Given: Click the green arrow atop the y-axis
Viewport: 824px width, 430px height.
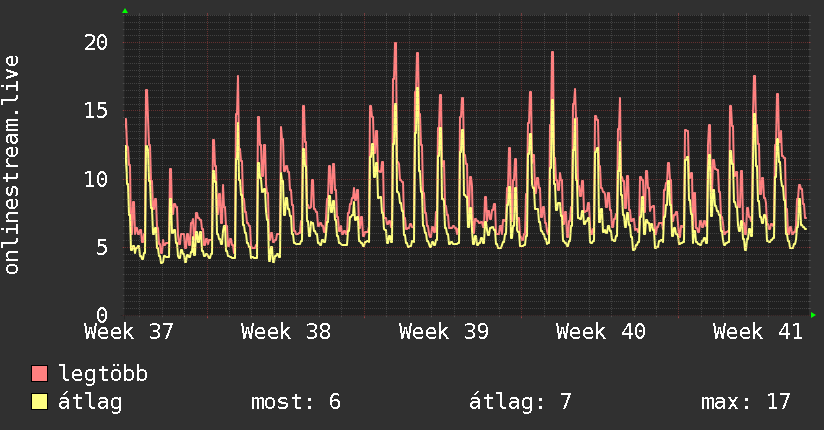Looking at the screenshot, I should [125, 11].
